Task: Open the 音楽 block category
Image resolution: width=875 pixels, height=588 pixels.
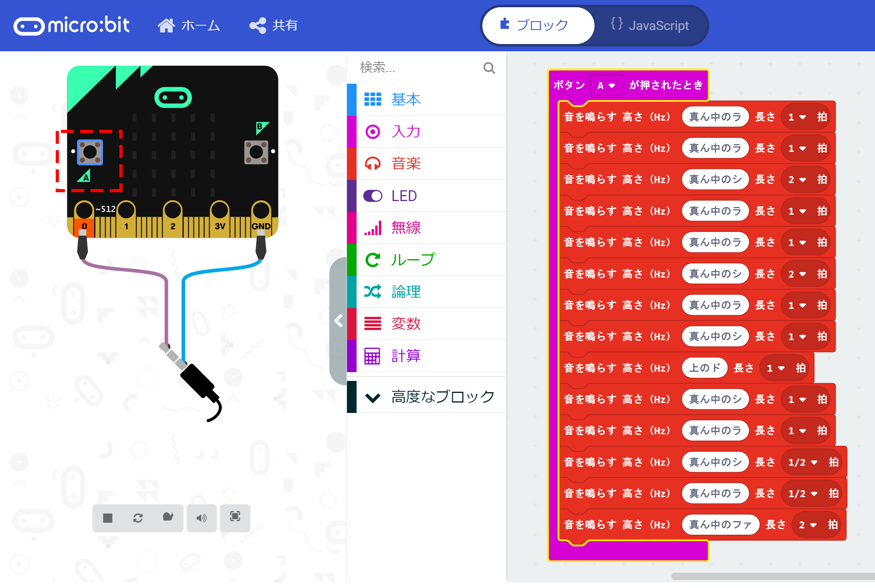Action: tap(405, 163)
